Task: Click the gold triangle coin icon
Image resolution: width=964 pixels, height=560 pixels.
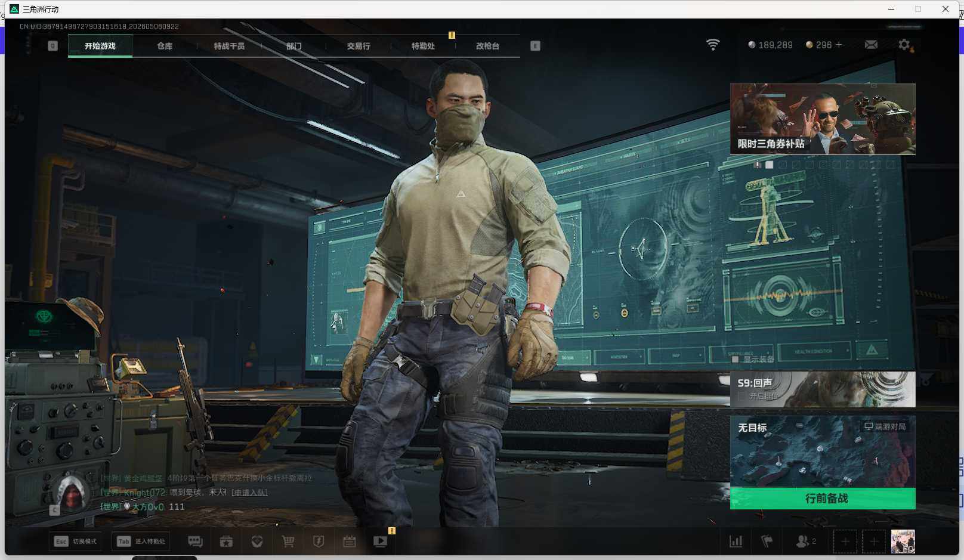Action: click(809, 45)
